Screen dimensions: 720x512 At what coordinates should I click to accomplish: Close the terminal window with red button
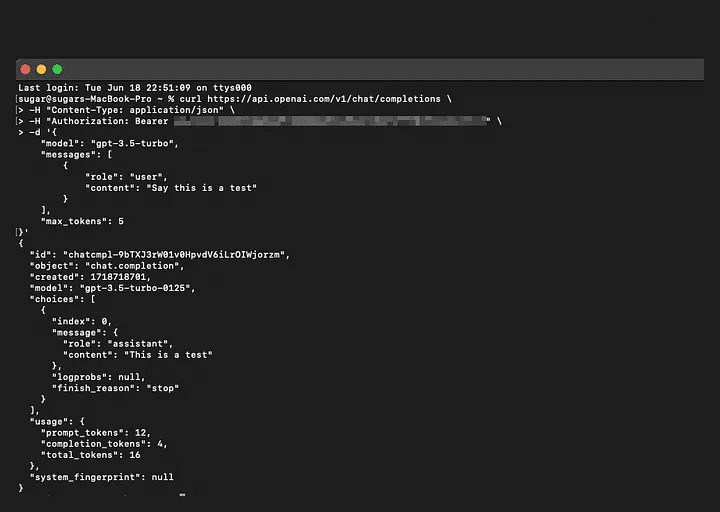click(x=25, y=69)
